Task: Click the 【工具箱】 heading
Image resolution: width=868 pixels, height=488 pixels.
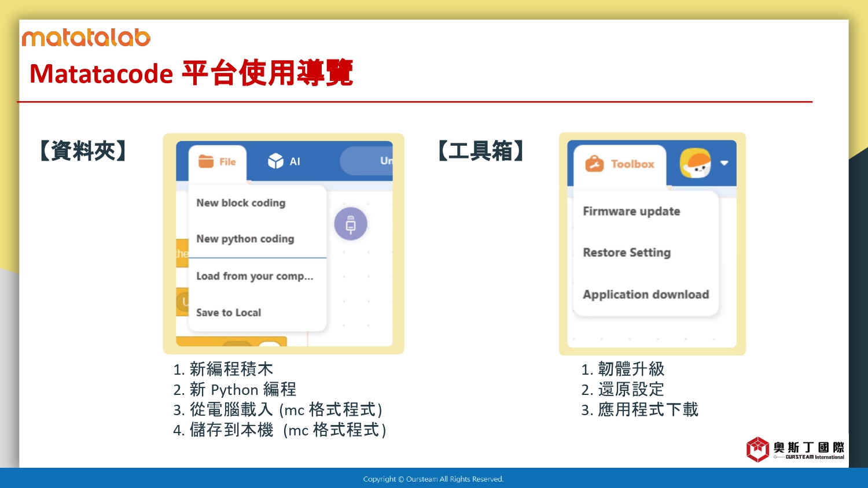Action: (x=481, y=151)
